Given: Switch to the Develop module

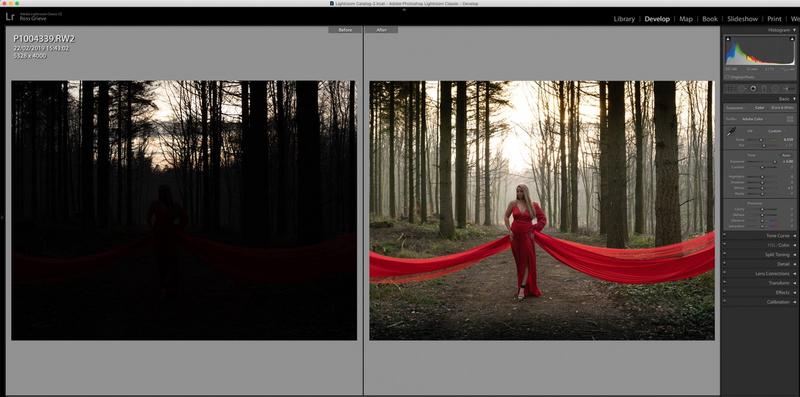Looking at the screenshot, I should point(657,19).
